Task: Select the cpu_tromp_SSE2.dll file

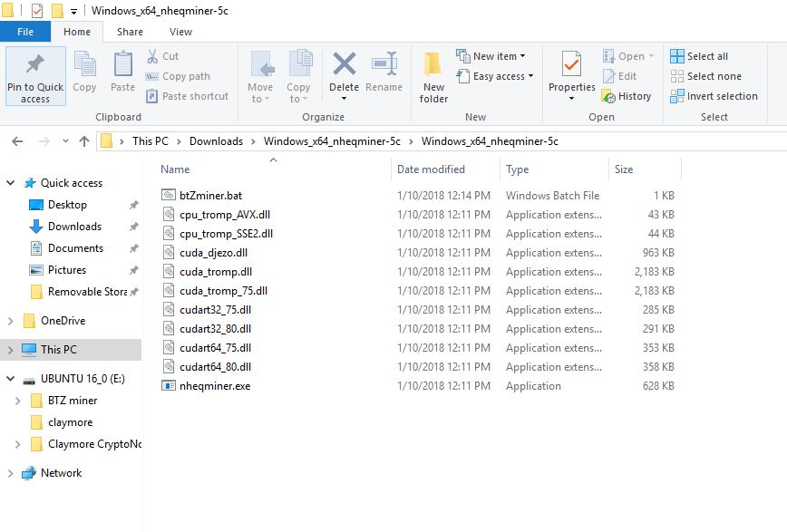Action: [x=226, y=234]
